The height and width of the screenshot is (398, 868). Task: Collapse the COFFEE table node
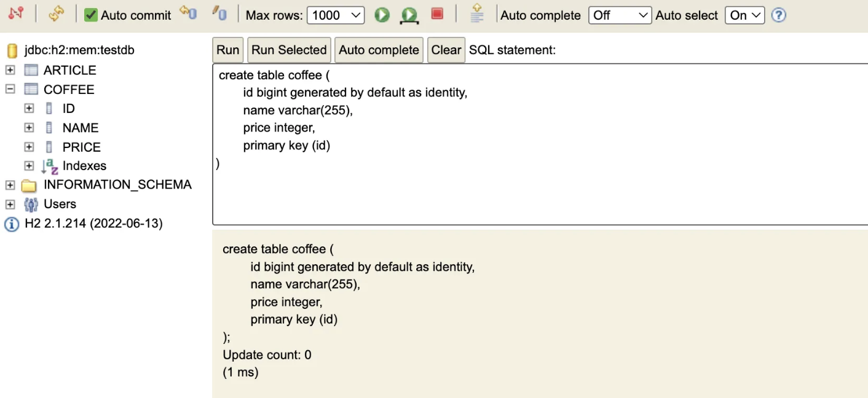click(10, 89)
